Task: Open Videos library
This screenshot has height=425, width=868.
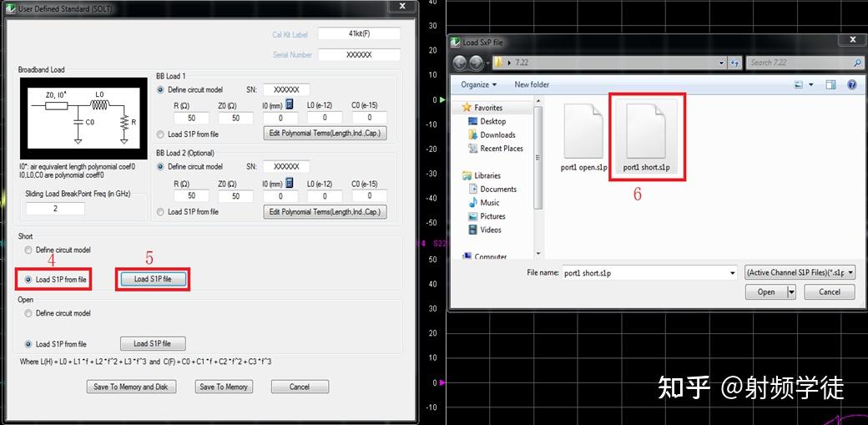Action: [x=485, y=230]
